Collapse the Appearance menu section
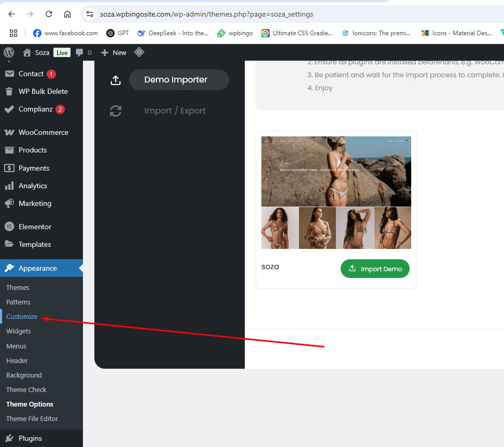Screen dimensions: 504x447 37,268
